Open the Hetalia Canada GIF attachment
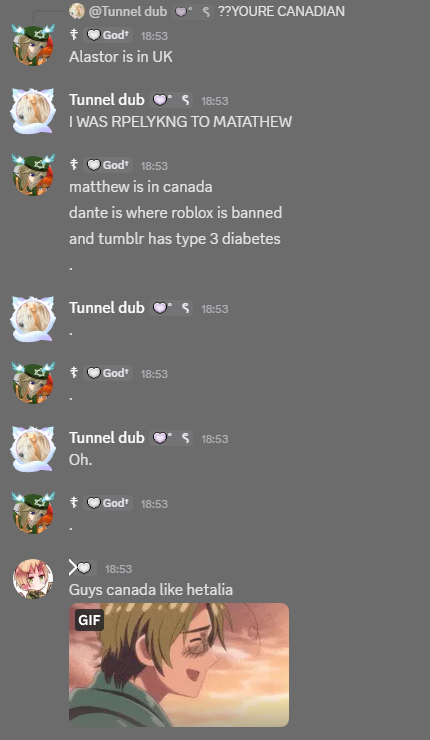430x740 pixels. (179, 664)
